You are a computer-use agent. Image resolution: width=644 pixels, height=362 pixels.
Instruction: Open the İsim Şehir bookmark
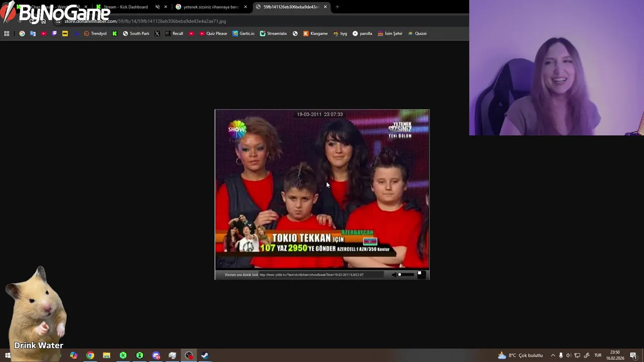(x=390, y=34)
